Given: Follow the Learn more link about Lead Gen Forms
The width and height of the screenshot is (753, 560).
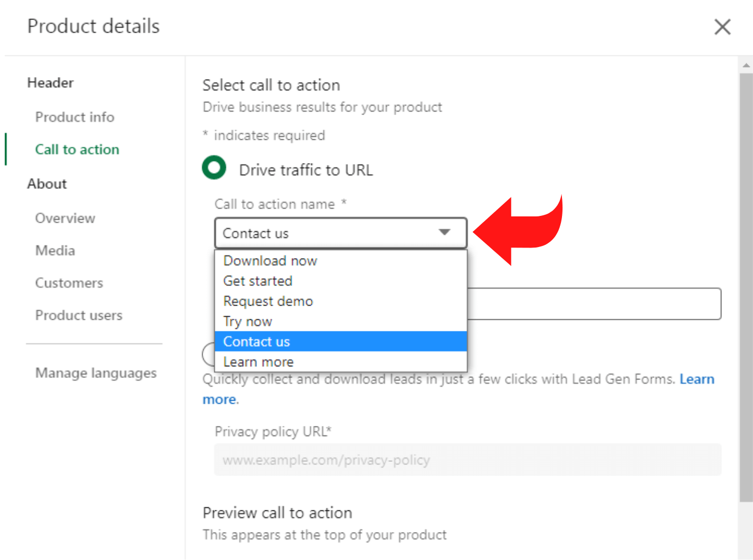Looking at the screenshot, I should 697,379.
